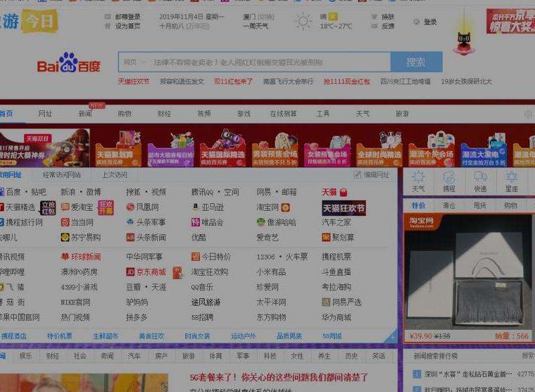Click the blue 搜索 search button

tap(416, 62)
